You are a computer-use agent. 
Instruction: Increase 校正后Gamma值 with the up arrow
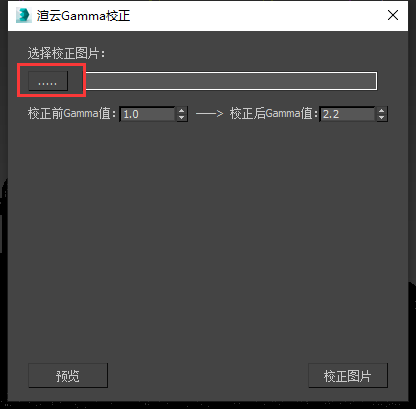pos(382,111)
